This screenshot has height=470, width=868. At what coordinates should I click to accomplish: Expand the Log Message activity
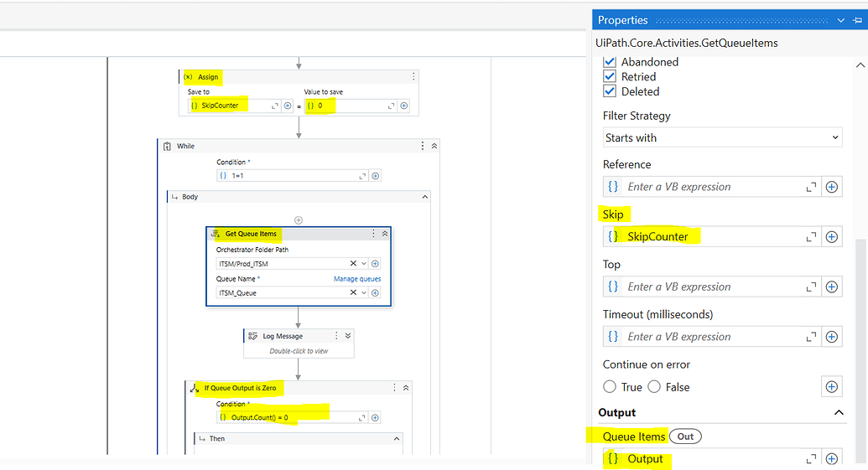(348, 336)
